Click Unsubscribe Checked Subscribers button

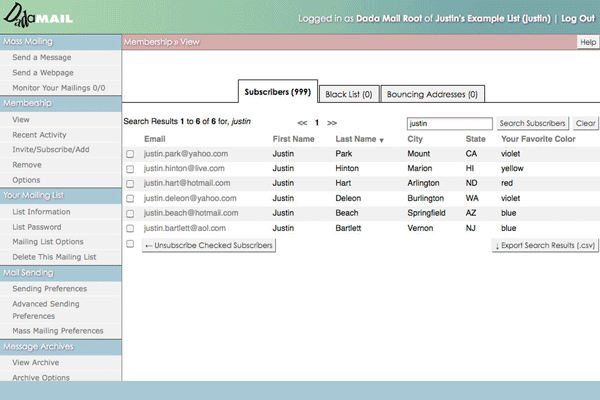click(208, 245)
